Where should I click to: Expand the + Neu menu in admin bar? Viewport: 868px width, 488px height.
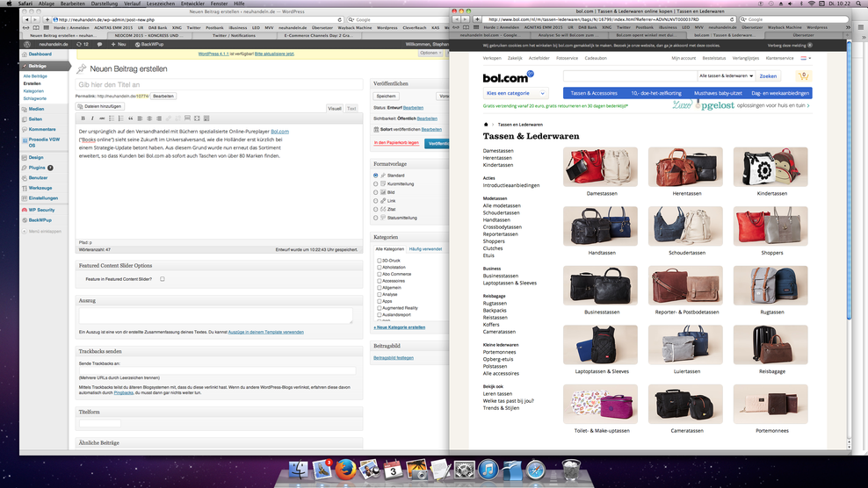(x=119, y=44)
